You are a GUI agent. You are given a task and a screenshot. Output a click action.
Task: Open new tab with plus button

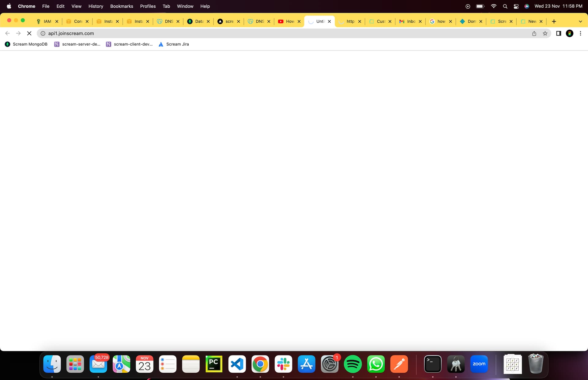point(554,21)
